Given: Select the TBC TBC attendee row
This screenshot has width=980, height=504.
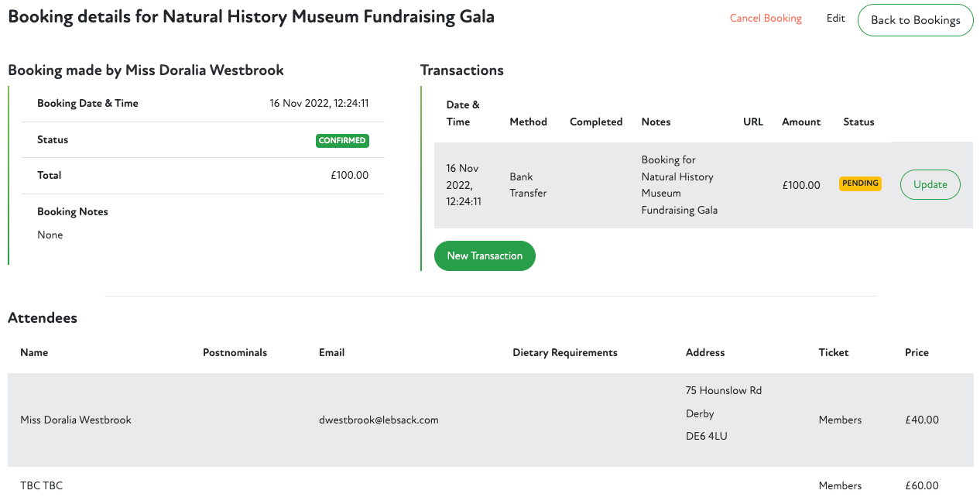Looking at the screenshot, I should 42,486.
